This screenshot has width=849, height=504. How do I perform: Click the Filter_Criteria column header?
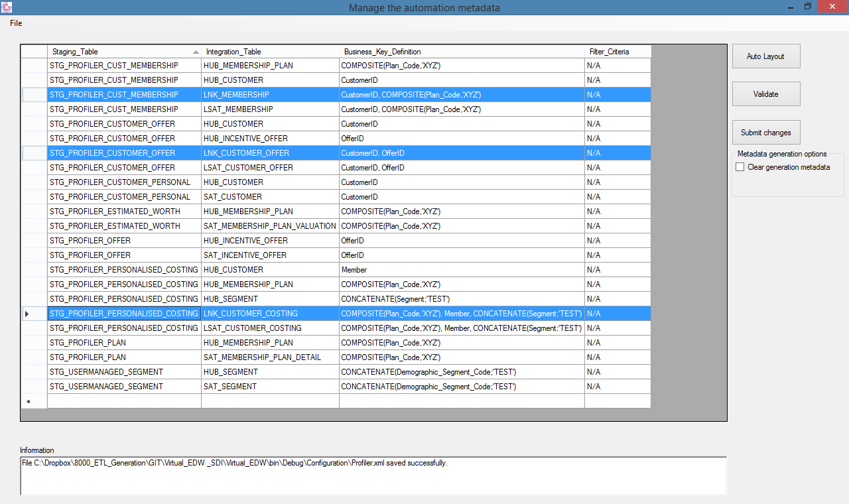(618, 52)
